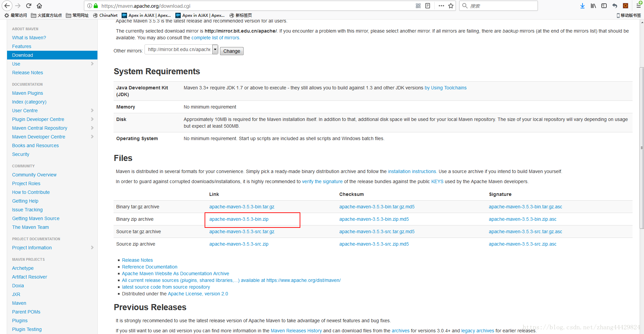Image resolution: width=644 pixels, height=334 pixels.
Task: Click the forward navigation arrow
Action: point(18,6)
